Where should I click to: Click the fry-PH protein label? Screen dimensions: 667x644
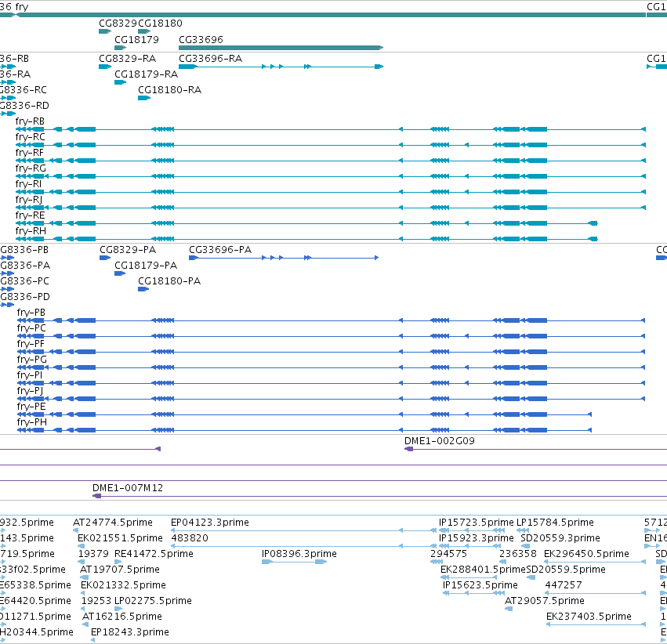(32, 422)
